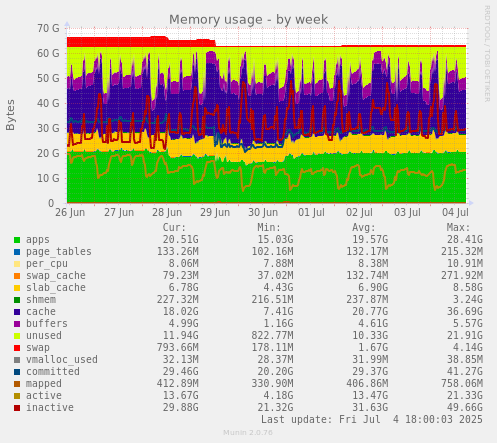Image resolution: width=497 pixels, height=443 pixels.
Task: Click the 'buffers' legend label
Action: [x=47, y=324]
